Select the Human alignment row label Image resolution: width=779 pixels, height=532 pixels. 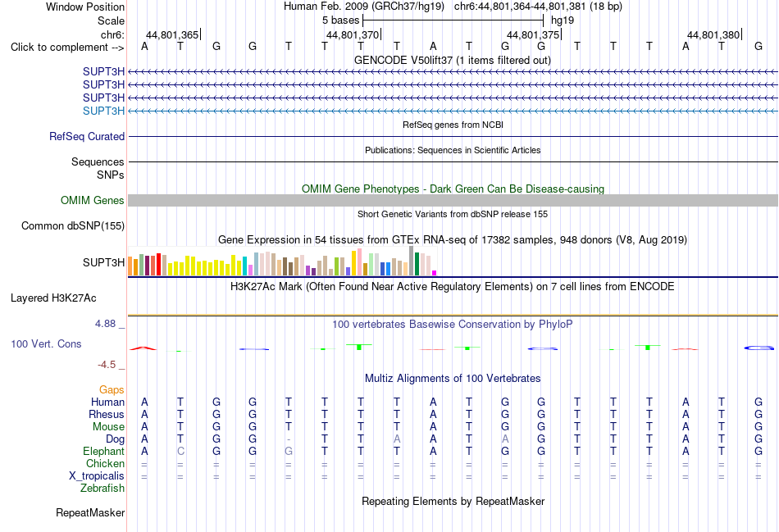[107, 402]
